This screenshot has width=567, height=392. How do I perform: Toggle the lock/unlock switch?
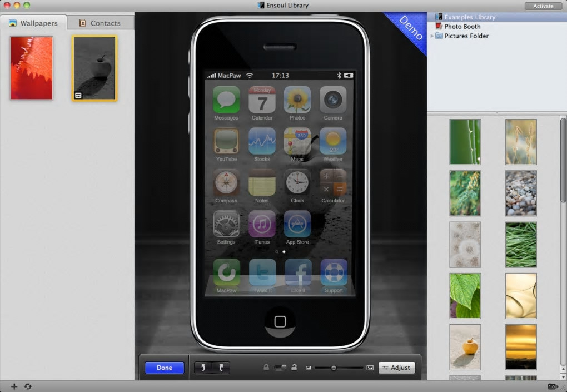point(280,368)
